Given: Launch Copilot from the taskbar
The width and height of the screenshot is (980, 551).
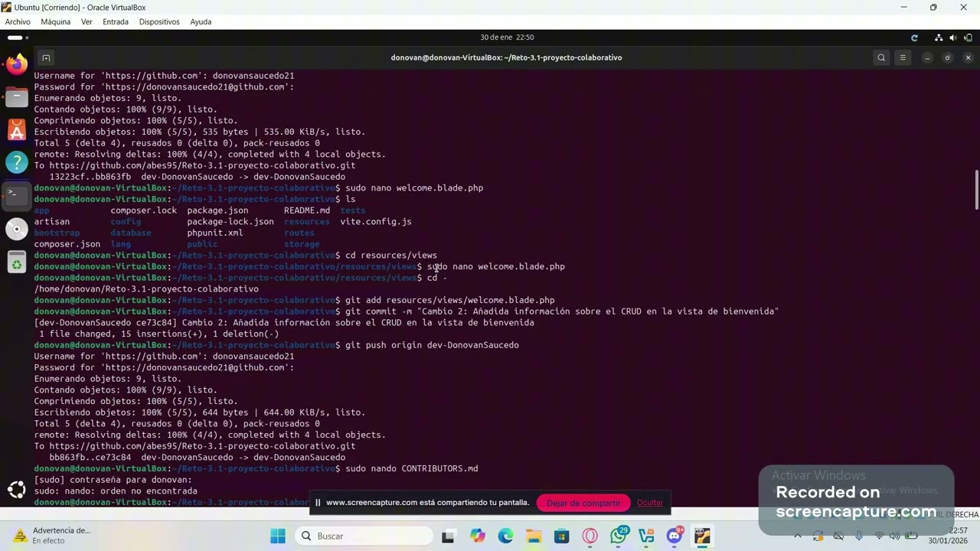Looking at the screenshot, I should [x=478, y=536].
